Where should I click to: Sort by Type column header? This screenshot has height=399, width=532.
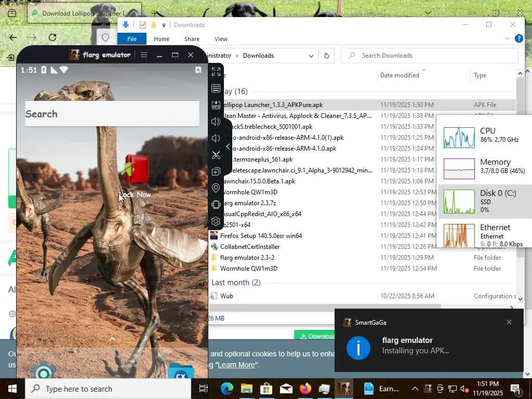coord(480,75)
